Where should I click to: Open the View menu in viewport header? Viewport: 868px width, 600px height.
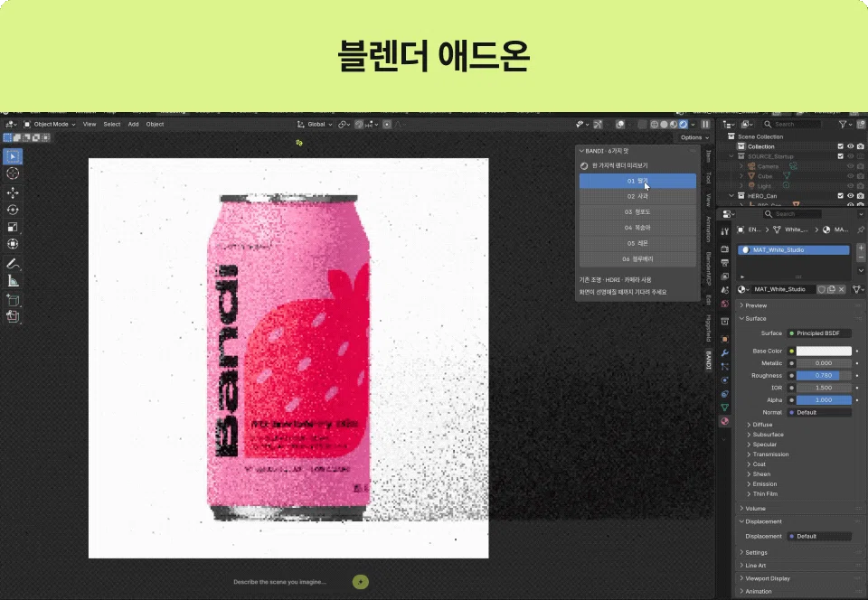coord(90,125)
